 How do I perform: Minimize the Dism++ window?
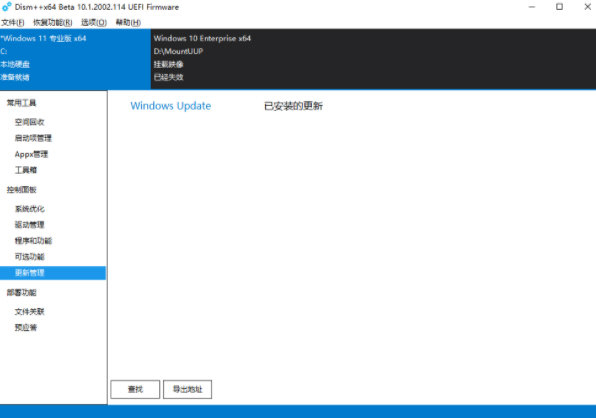pos(532,7)
